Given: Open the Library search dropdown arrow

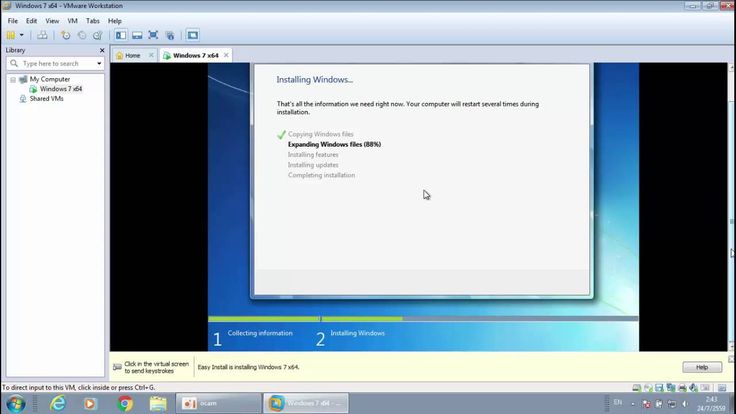Looking at the screenshot, I should coord(99,63).
